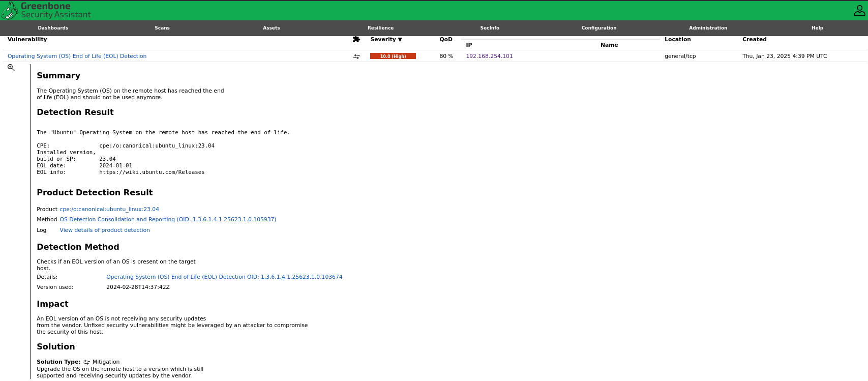The width and height of the screenshot is (868, 381).
Task: Open the Administration menu
Action: pos(708,28)
